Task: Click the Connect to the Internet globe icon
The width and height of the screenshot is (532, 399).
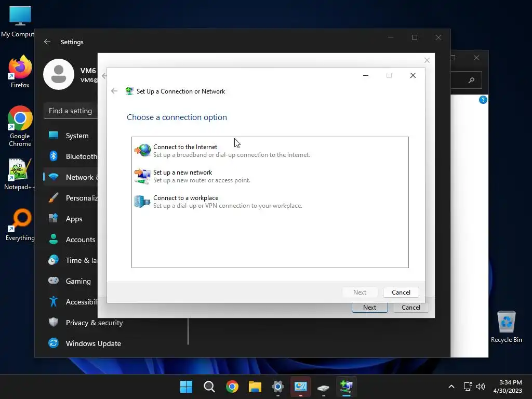Action: (142, 150)
